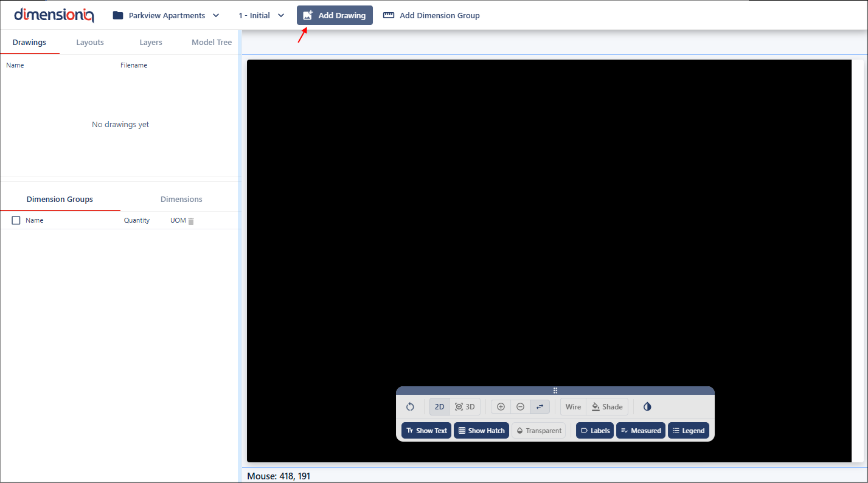The image size is (868, 483).
Task: Click the zoom out minus icon
Action: point(520,407)
